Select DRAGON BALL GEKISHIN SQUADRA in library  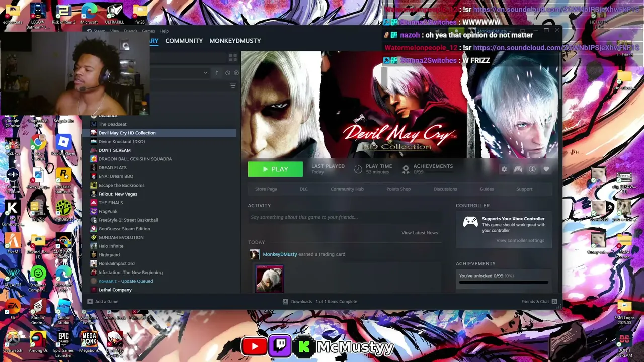point(135,159)
